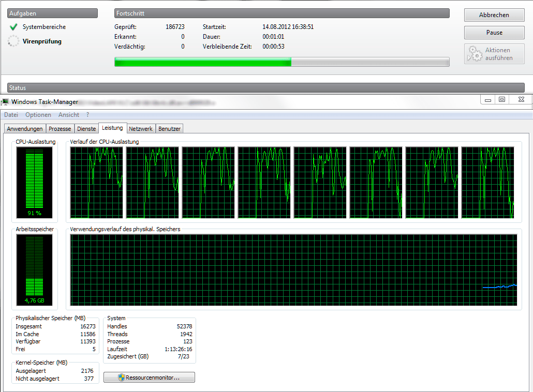533x392 pixels.
Task: Pause the virus scan
Action: pos(494,33)
